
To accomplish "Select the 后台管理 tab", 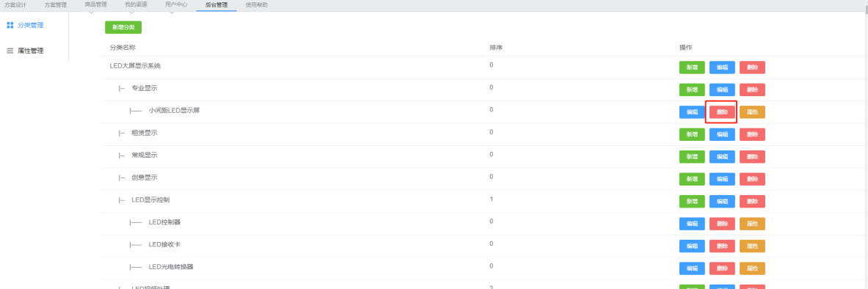I will tap(216, 4).
